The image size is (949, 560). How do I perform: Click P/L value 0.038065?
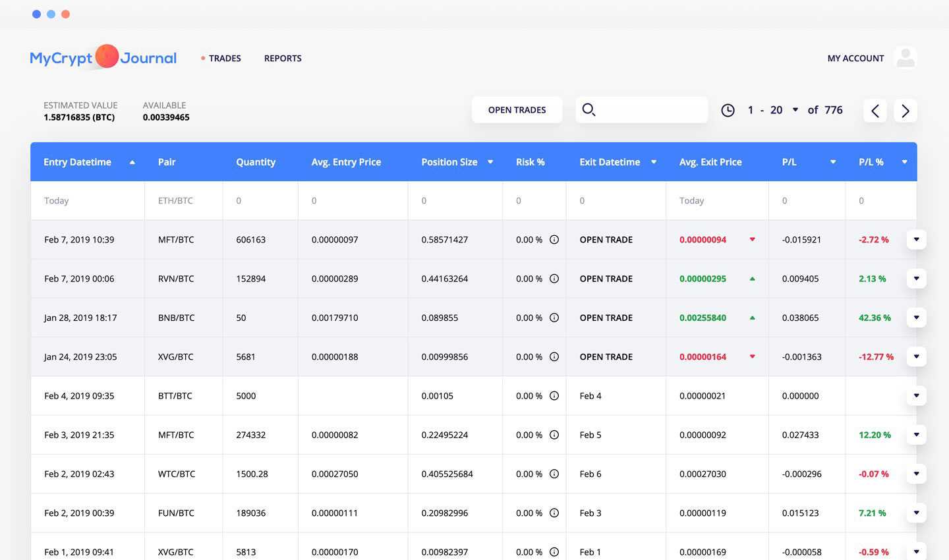(801, 318)
